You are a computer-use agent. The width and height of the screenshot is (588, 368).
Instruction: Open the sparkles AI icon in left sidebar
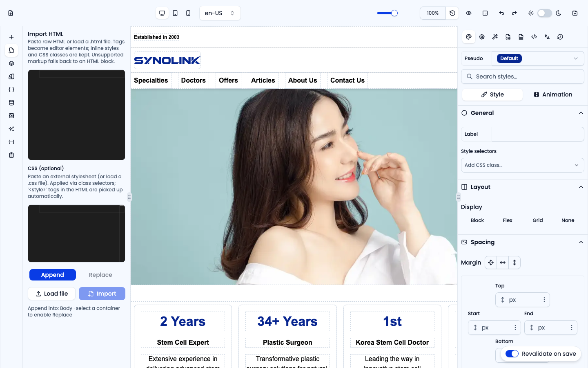(11, 129)
